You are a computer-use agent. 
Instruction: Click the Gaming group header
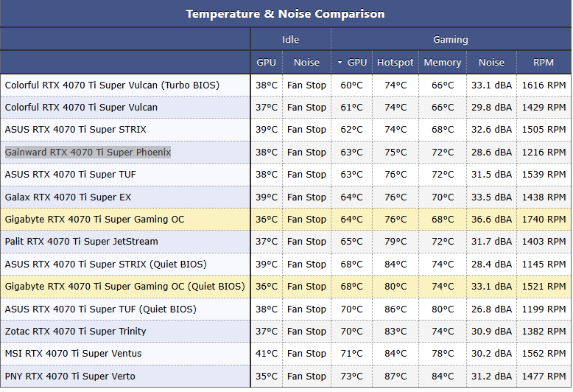tap(450, 40)
